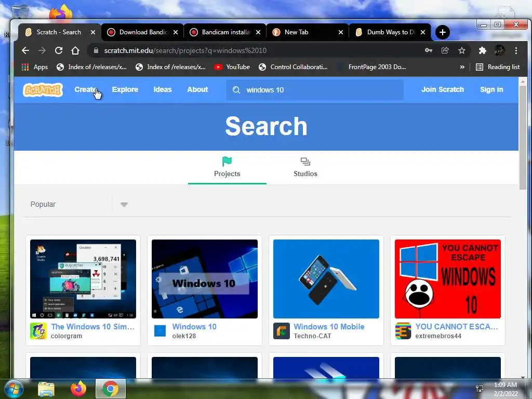
Task: Go back with the browser back arrow
Action: [x=25, y=50]
